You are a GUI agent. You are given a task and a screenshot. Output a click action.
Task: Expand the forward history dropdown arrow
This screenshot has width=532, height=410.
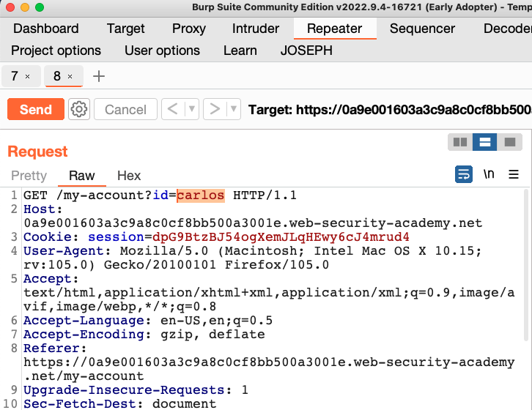234,109
